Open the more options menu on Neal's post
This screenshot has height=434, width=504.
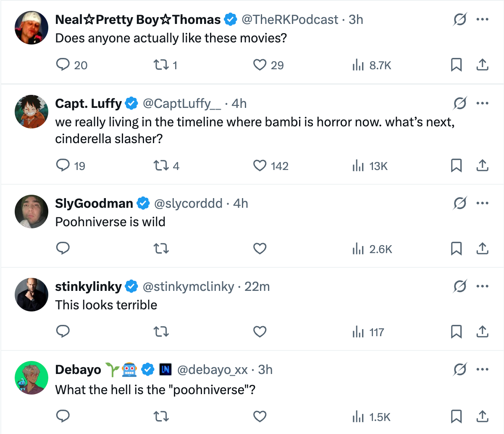tap(482, 19)
